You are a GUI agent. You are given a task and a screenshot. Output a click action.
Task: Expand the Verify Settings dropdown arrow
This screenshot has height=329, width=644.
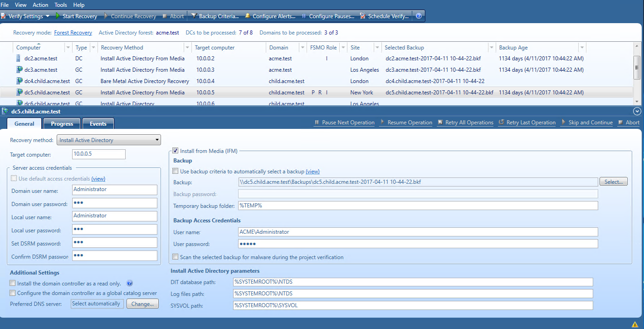(48, 16)
